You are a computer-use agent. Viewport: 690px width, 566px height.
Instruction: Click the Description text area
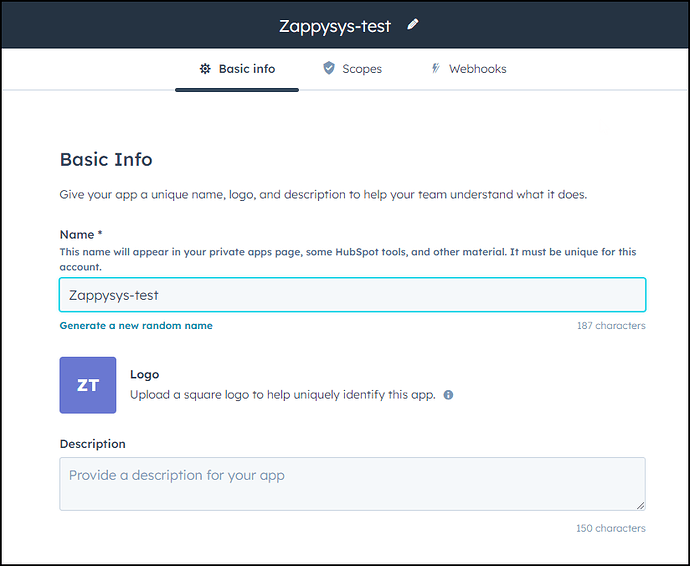click(352, 484)
